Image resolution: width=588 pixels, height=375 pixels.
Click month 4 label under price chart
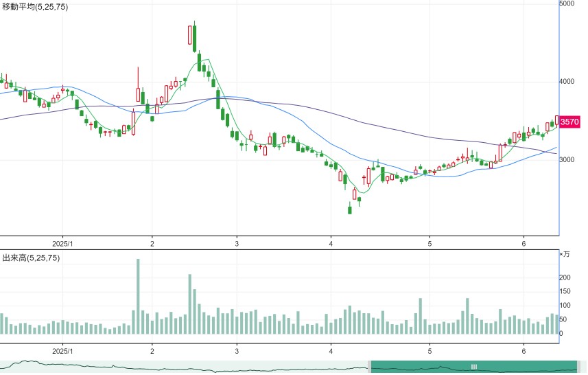[x=331, y=244]
